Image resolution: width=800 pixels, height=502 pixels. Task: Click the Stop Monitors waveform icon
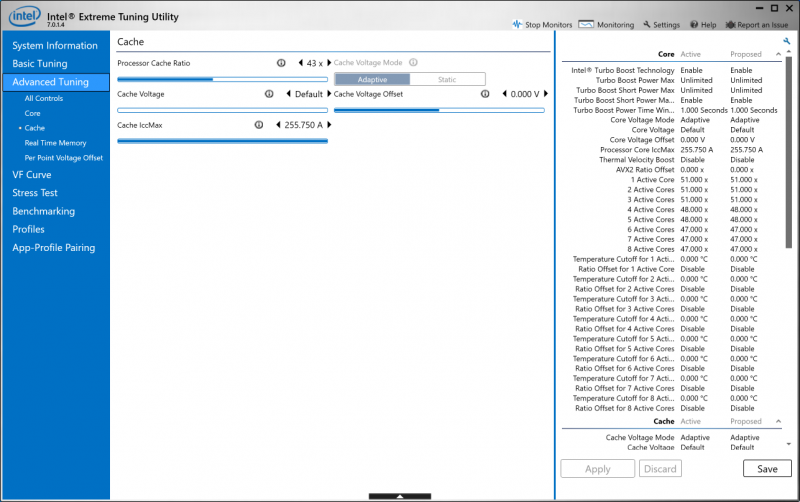point(517,24)
